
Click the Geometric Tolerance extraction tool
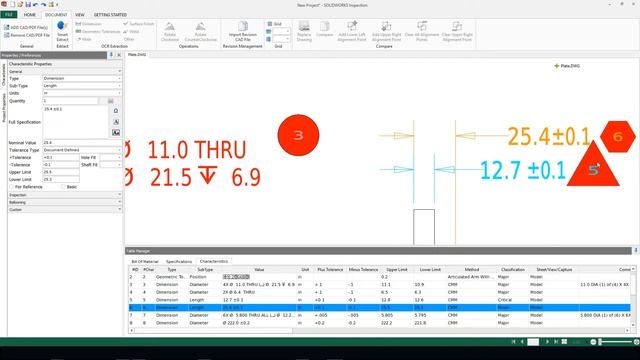(98, 31)
